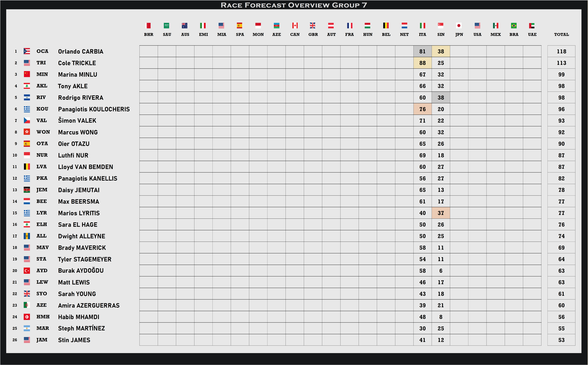This screenshot has height=365, width=588.
Task: Click highlighted 88 ITA cell for Trickle
Action: [x=422, y=63]
